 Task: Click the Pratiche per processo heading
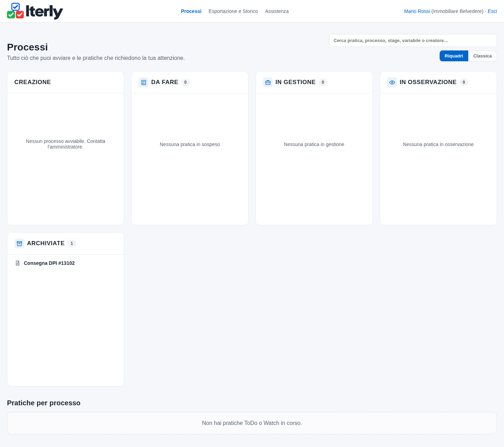(x=44, y=403)
